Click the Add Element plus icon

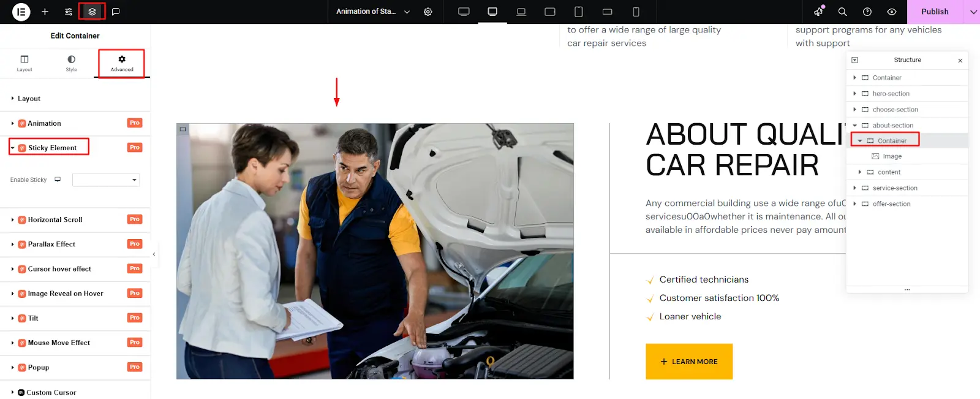[45, 12]
